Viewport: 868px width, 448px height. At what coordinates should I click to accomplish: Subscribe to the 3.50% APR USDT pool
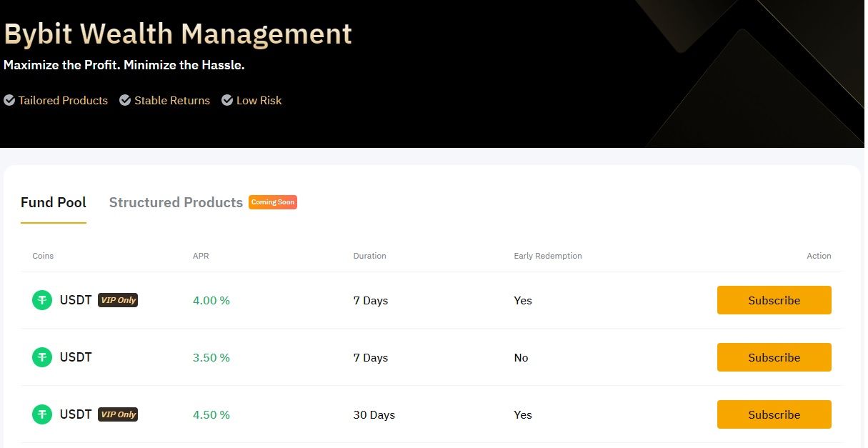[774, 357]
